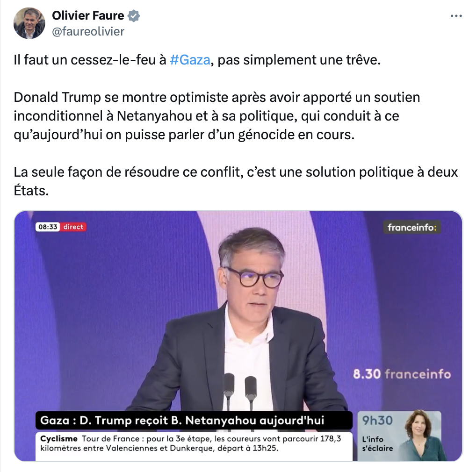Click the Olivier Faure display name
Screen dimensions: 476x472
(x=88, y=15)
